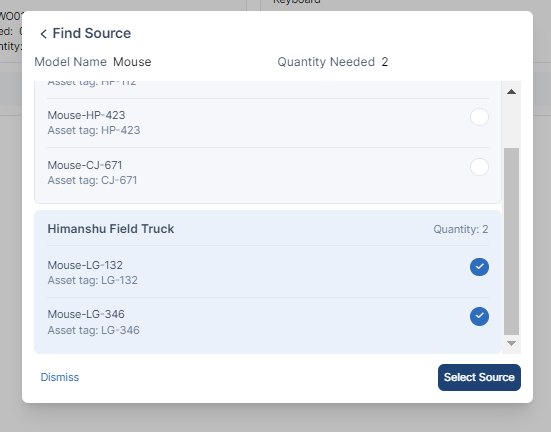
Task: Click Asset tag: CJ-671 text
Action: [x=92, y=180]
